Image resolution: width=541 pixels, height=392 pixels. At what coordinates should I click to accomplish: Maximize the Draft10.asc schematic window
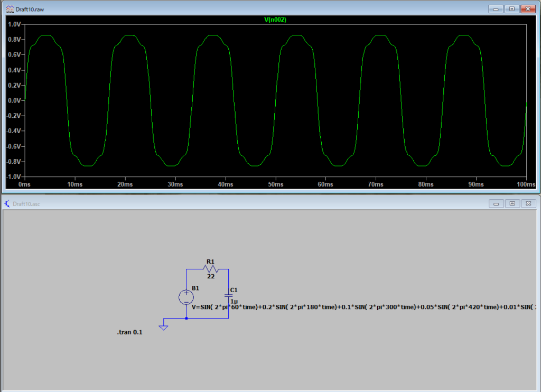(x=512, y=203)
